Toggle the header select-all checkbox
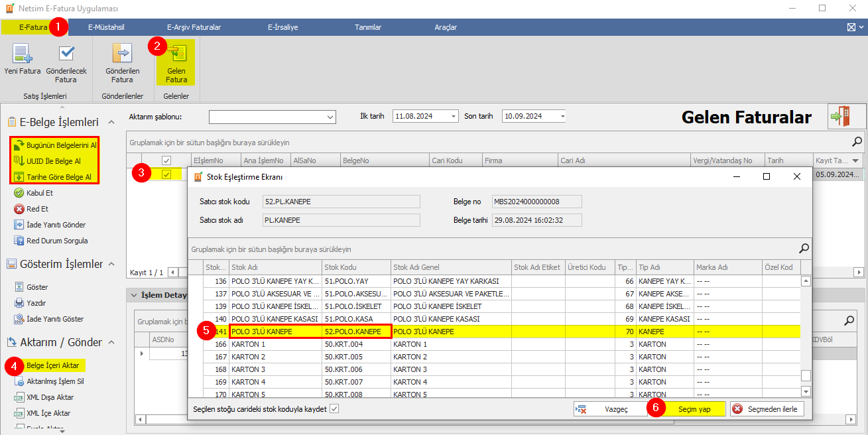The height and width of the screenshot is (435, 868). pos(167,160)
